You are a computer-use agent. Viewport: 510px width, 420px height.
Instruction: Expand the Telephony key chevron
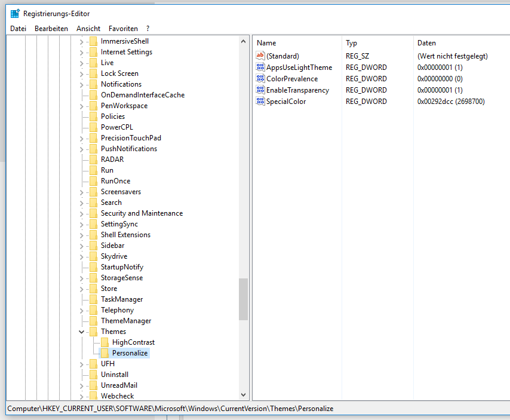(x=81, y=310)
